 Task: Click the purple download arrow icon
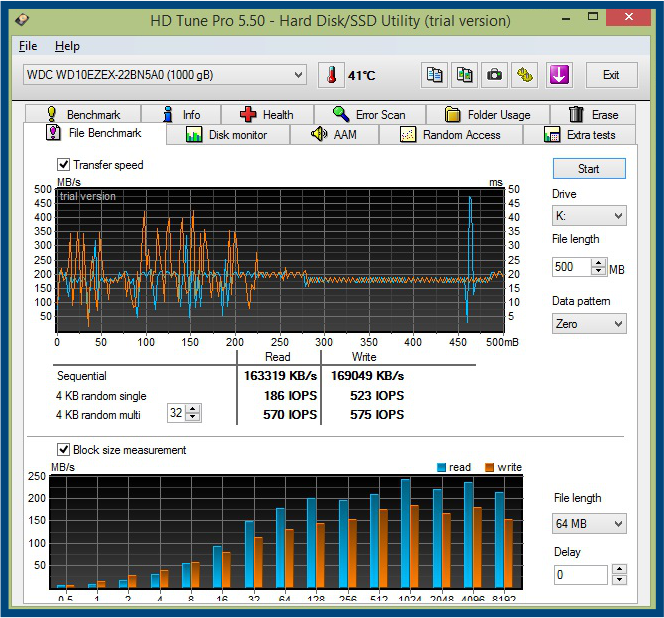559,75
